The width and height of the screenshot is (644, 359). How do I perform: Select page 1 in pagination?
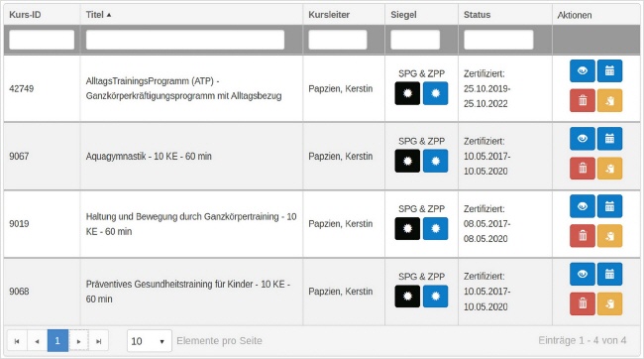tap(57, 341)
